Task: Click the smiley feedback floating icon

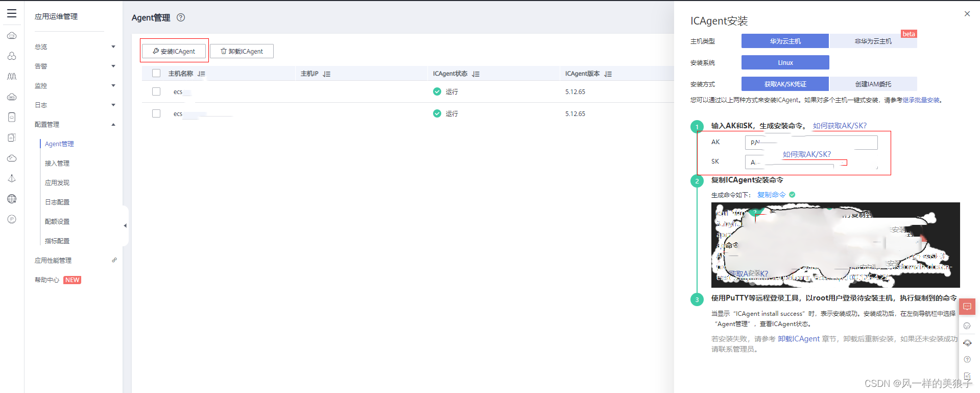Action: pyautogui.click(x=967, y=326)
